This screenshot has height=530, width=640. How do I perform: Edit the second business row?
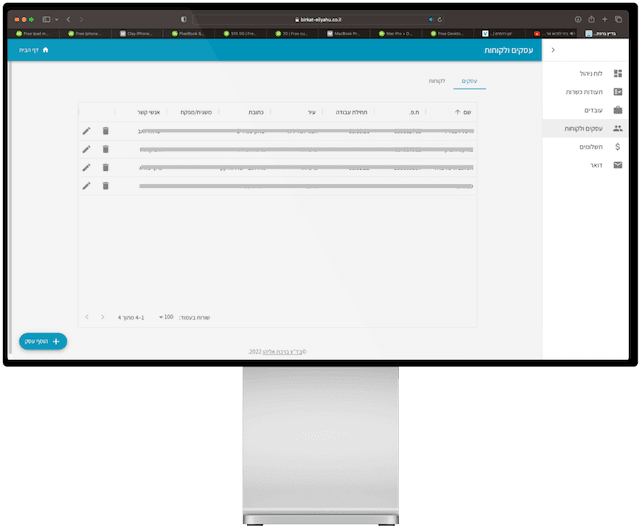tap(87, 149)
